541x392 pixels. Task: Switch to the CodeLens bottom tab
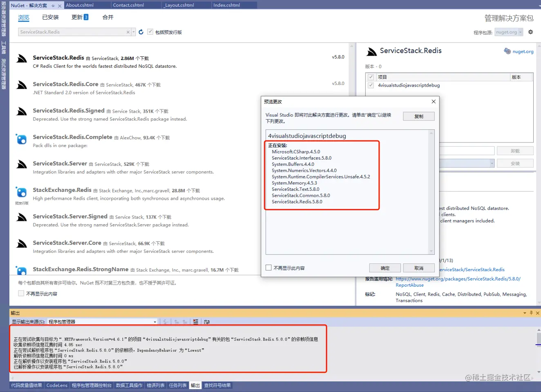(57, 385)
